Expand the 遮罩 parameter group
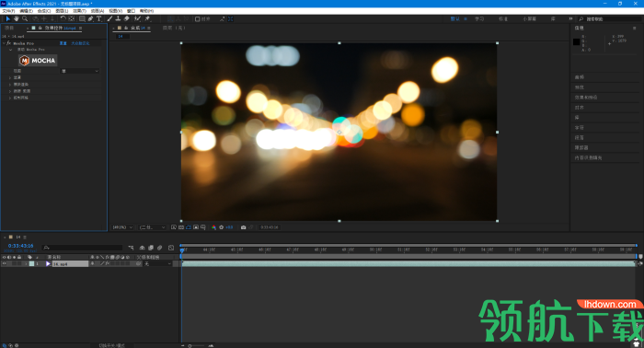This screenshot has width=644, height=348. point(10,77)
